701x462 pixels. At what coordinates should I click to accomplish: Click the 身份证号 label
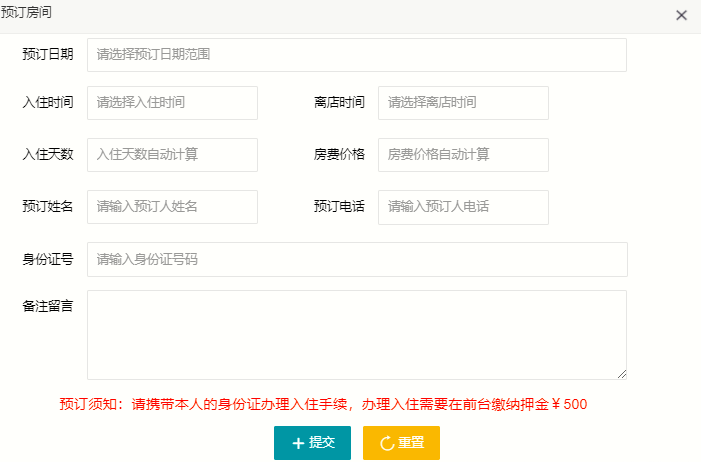click(48, 259)
